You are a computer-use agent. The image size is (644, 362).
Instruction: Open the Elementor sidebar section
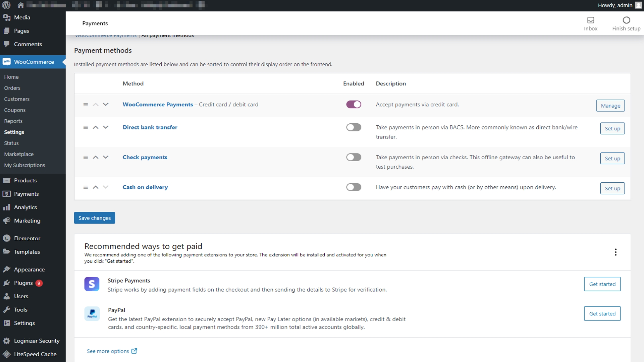point(27,238)
